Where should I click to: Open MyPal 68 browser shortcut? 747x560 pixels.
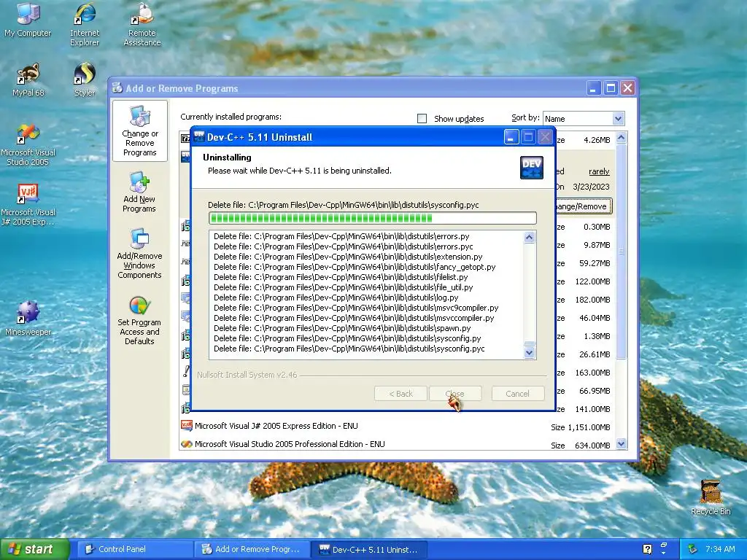point(28,79)
